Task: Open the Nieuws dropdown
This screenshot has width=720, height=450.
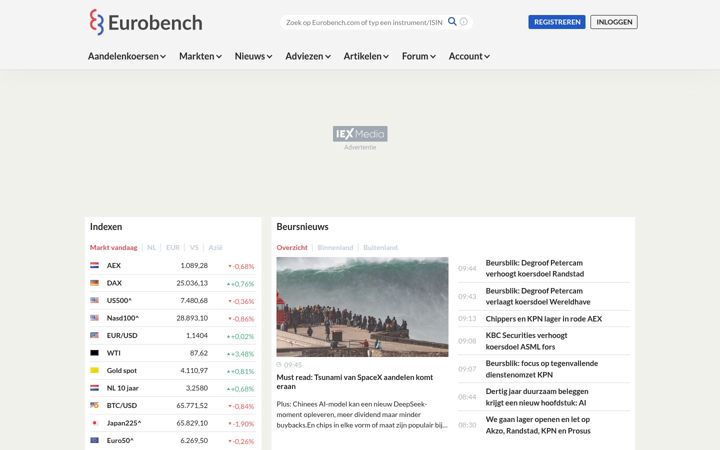Action: tap(253, 56)
